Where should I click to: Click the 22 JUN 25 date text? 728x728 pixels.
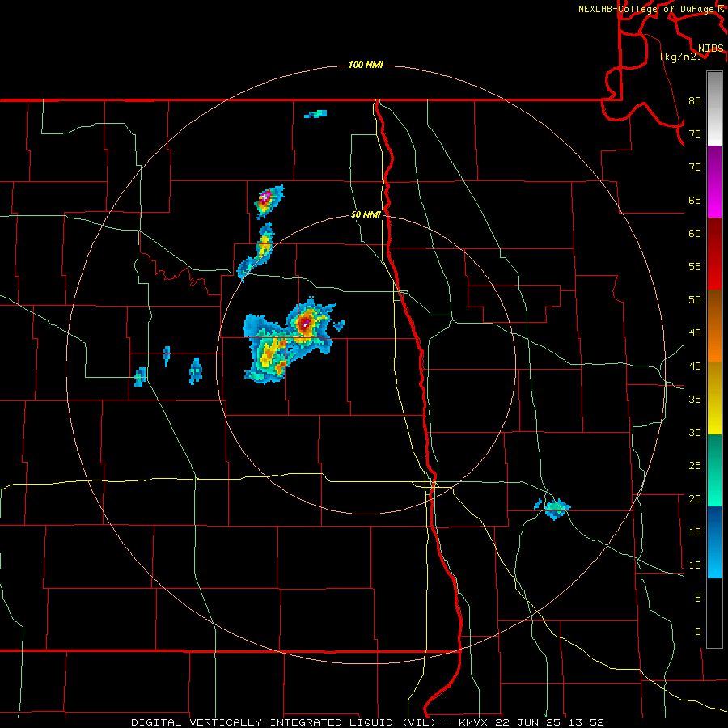pyautogui.click(x=528, y=722)
